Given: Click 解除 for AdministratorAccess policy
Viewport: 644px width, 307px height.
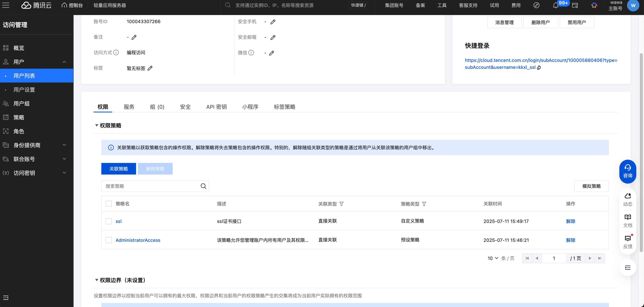Looking at the screenshot, I should point(571,240).
